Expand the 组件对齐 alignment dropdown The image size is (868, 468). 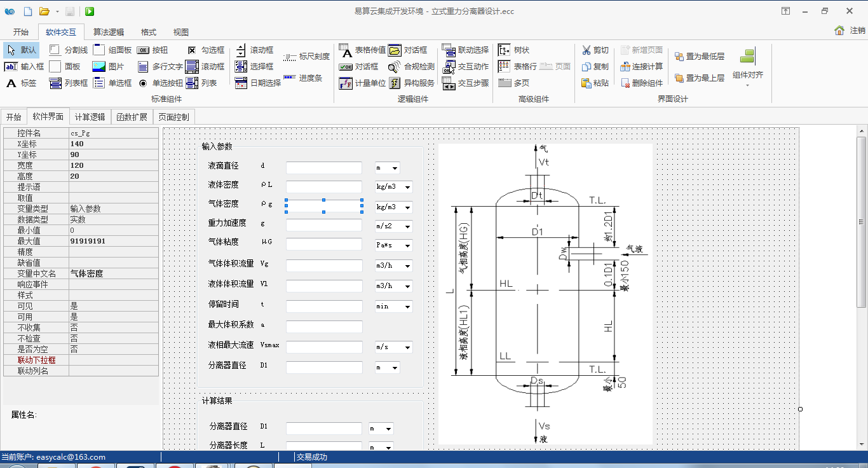coord(747,75)
